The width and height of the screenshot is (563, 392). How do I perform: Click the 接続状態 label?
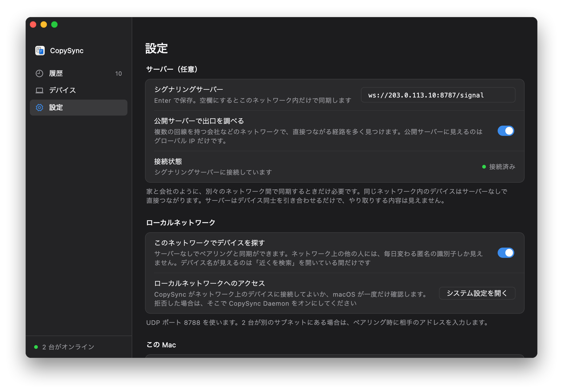coord(168,161)
